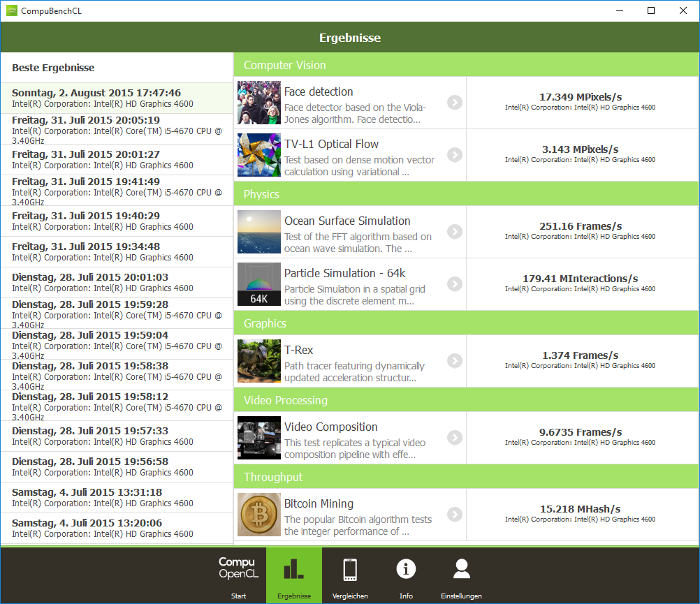Click the T-Rex dinosaur thumbnail
700x604 pixels.
click(259, 360)
